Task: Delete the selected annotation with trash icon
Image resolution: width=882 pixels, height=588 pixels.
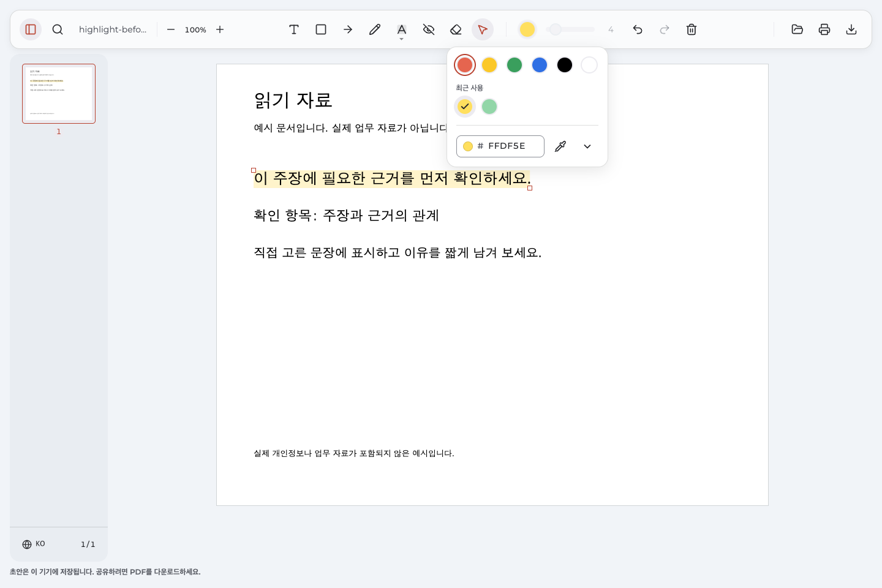Action: (x=692, y=29)
